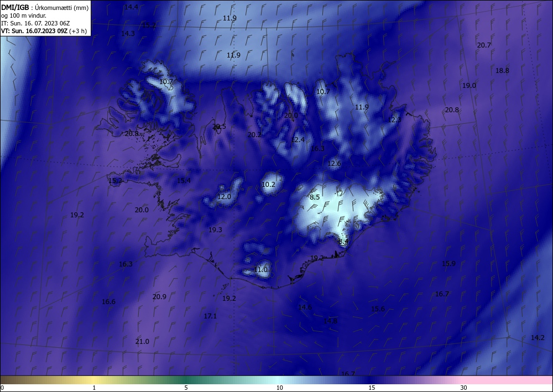Select the 20.2 value label
Viewport: 553px width, 392px height.
point(254,135)
